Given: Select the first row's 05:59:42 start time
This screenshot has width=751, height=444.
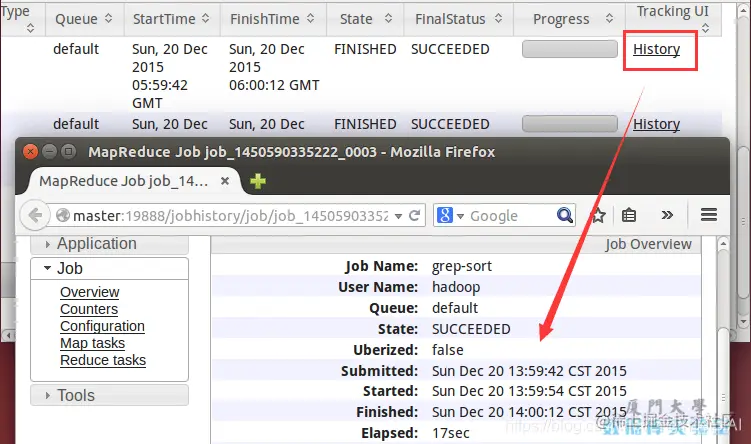Looking at the screenshot, I should [x=160, y=85].
